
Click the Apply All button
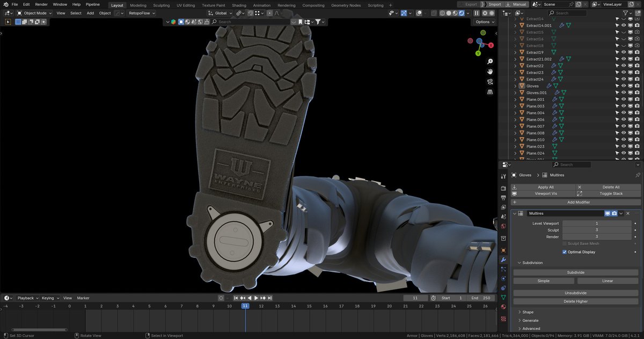(x=543, y=187)
